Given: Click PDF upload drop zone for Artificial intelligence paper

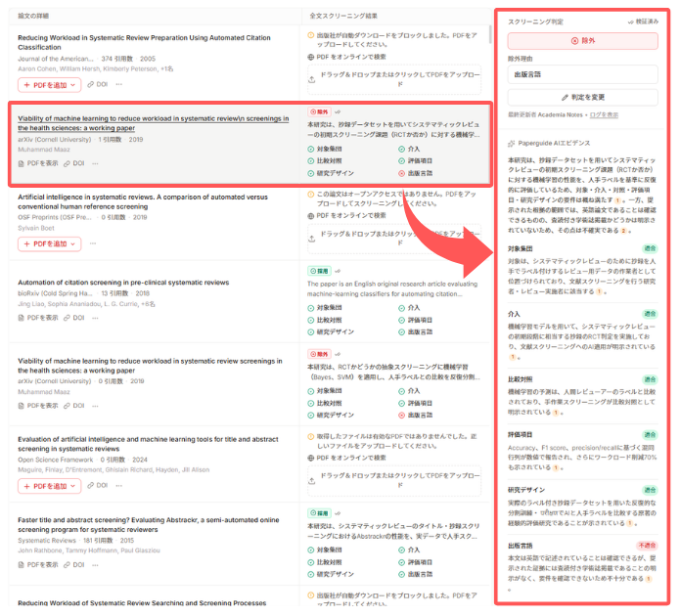Looking at the screenshot, I should point(394,239).
